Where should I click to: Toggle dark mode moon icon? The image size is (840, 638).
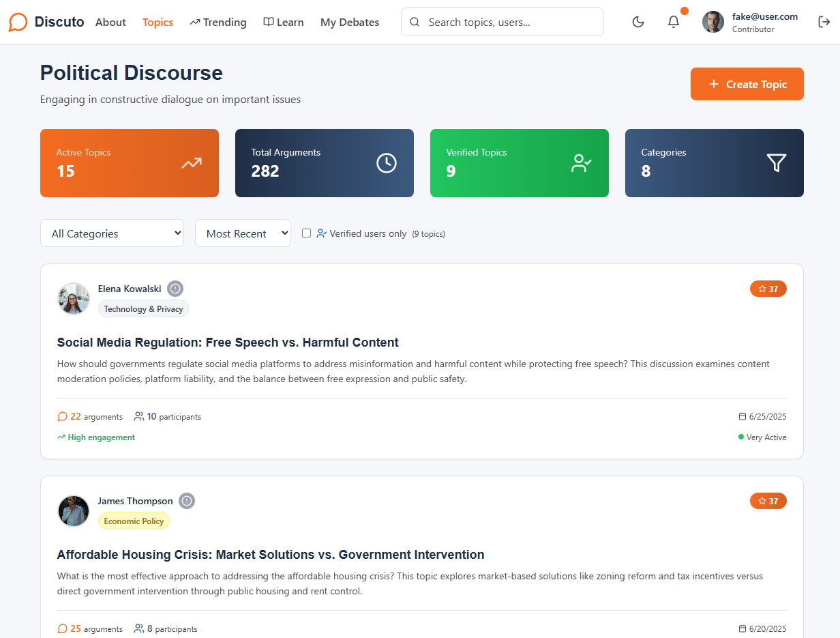[638, 22]
